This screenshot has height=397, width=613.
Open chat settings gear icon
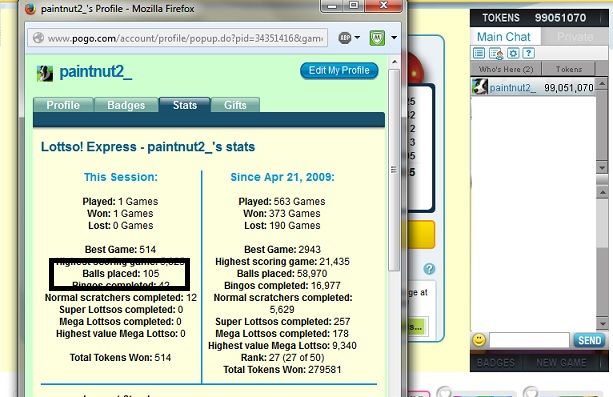pyautogui.click(x=513, y=53)
